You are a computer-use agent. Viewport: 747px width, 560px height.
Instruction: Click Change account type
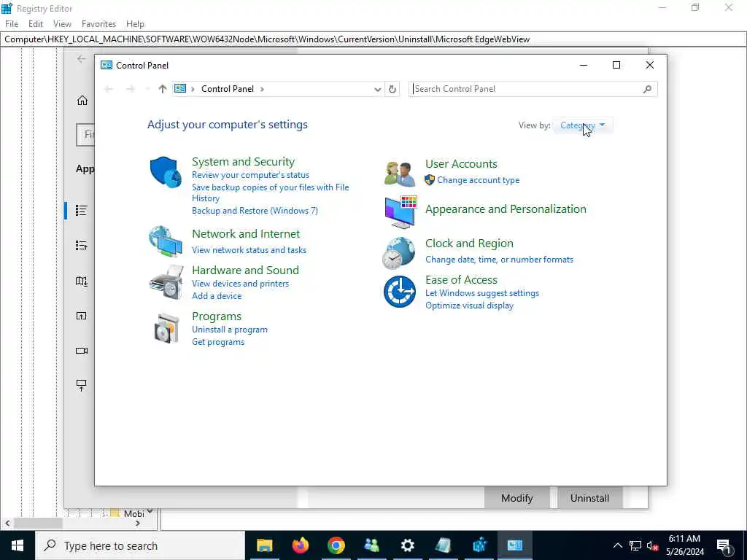pos(479,180)
